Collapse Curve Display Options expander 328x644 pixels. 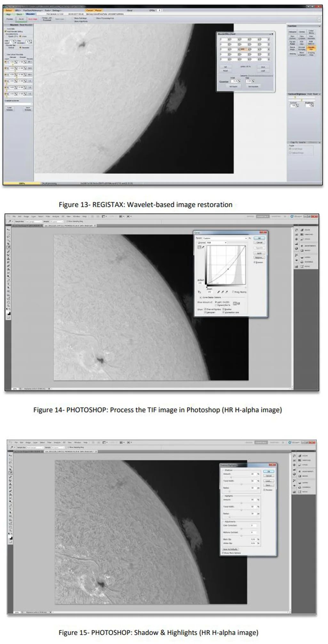coord(201,298)
